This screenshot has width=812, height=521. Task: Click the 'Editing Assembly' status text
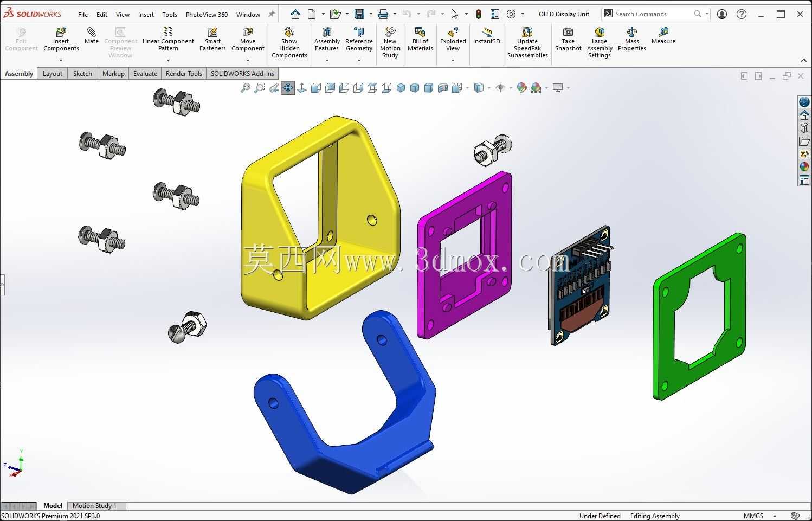point(655,516)
